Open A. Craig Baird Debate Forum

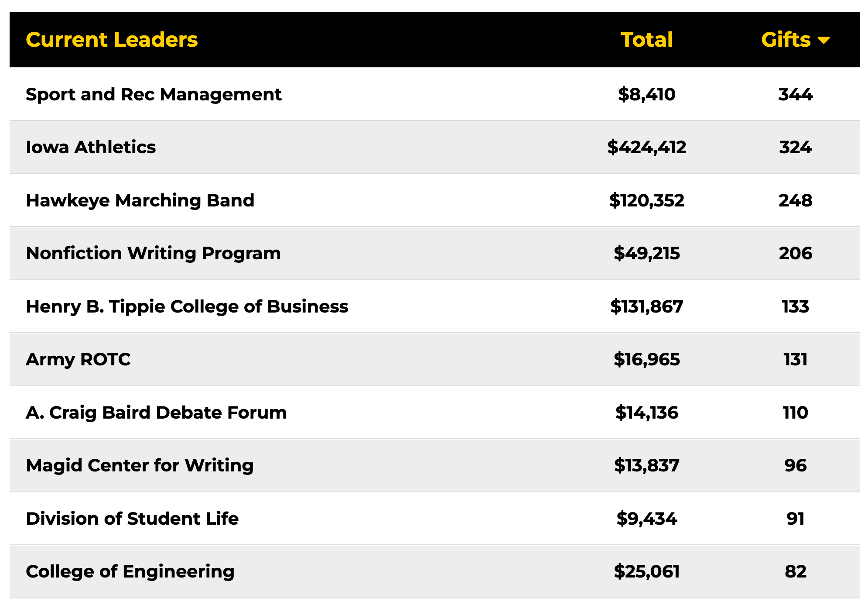pyautogui.click(x=434, y=412)
